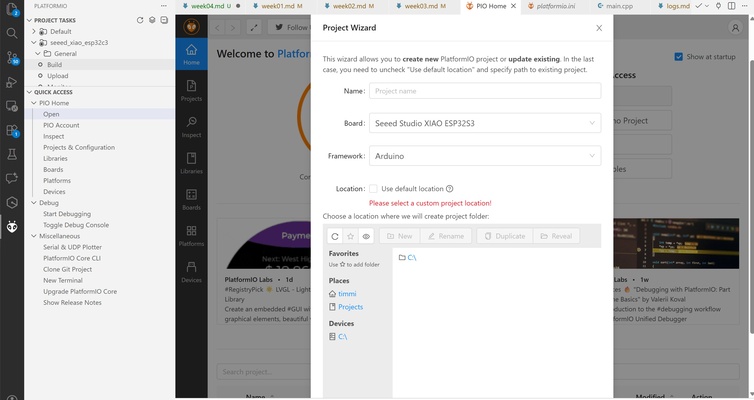Open Boards in PIO Home sidebar
The width and height of the screenshot is (754, 400).
coord(191,200)
